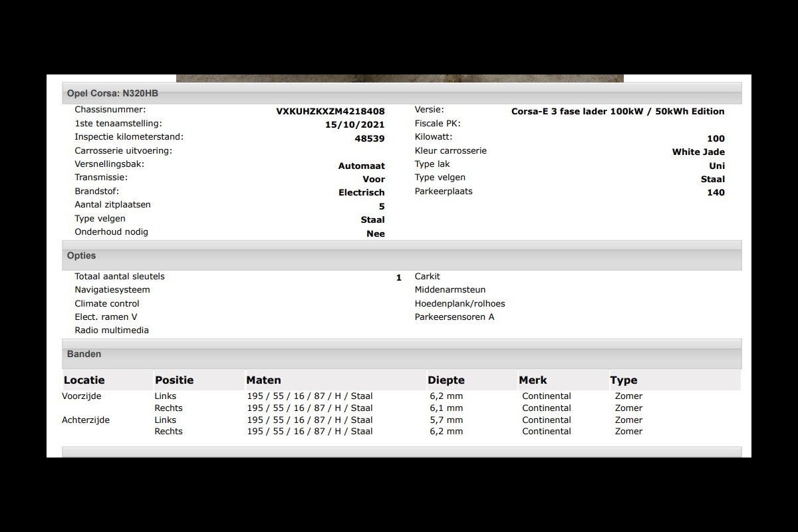Select the White Jade colour value
The height and width of the screenshot is (532, 798).
click(698, 152)
